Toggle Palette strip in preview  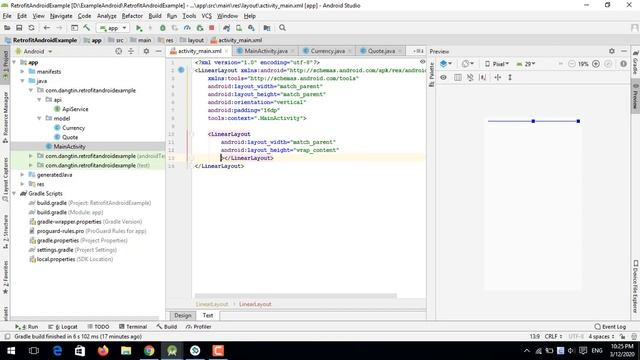pyautogui.click(x=431, y=76)
